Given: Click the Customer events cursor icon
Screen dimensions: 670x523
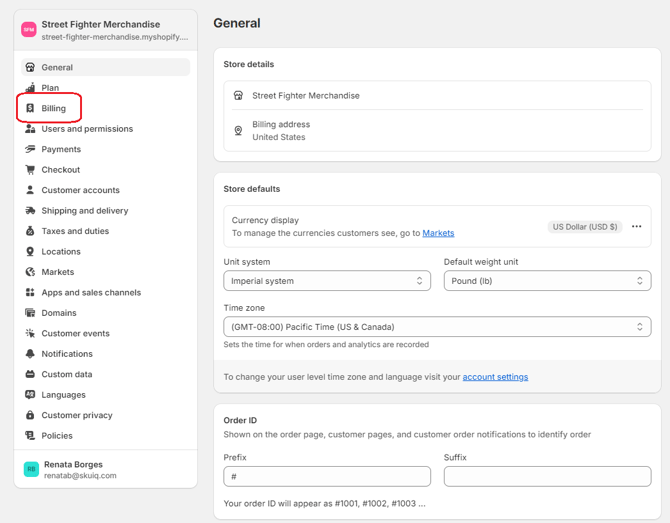Looking at the screenshot, I should coord(30,333).
